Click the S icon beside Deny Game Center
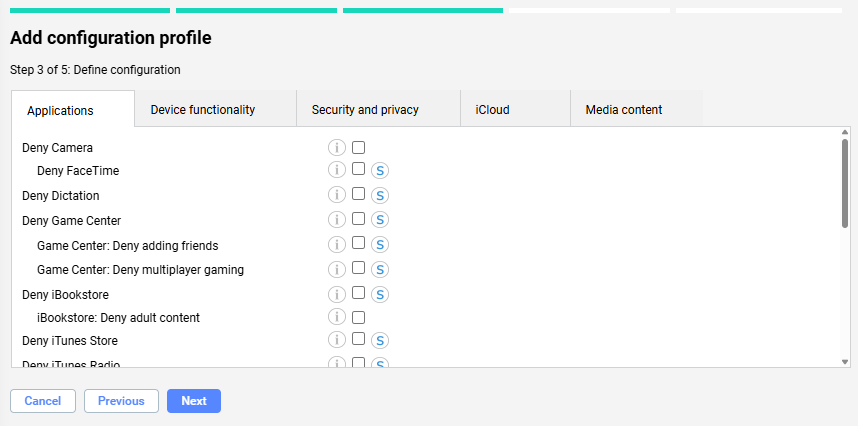 pos(380,220)
